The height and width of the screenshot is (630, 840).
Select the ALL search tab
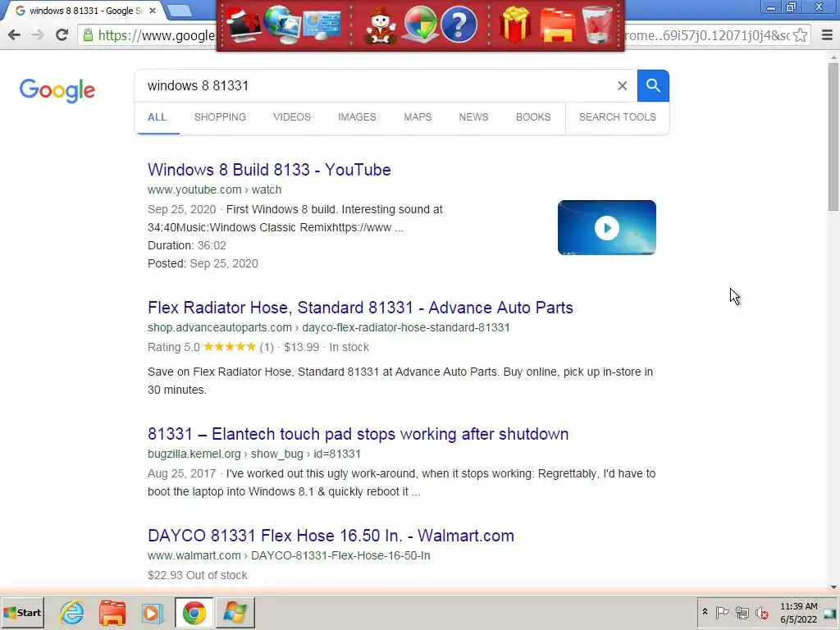[157, 116]
